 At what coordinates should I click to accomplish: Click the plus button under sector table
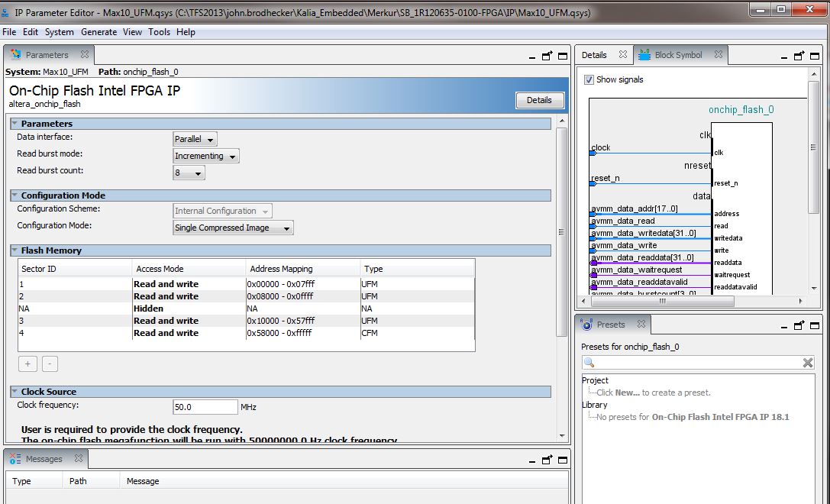27,363
